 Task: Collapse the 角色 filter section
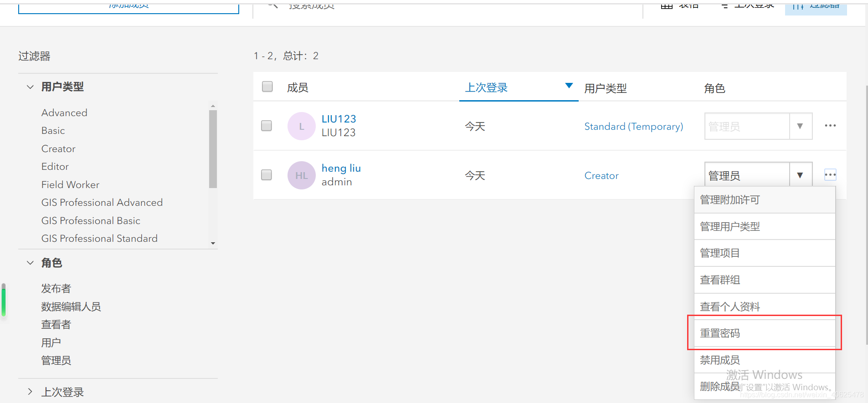30,263
